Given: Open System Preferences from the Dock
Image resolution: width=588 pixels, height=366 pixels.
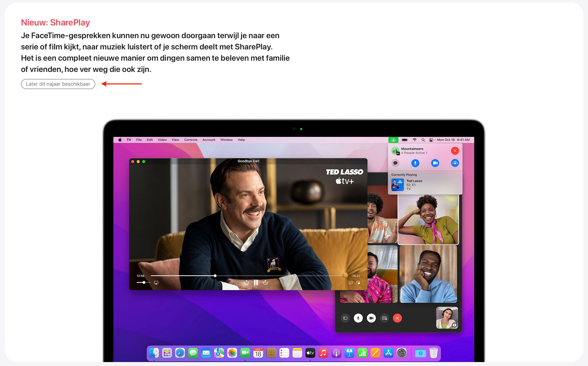Looking at the screenshot, I should tap(402, 353).
